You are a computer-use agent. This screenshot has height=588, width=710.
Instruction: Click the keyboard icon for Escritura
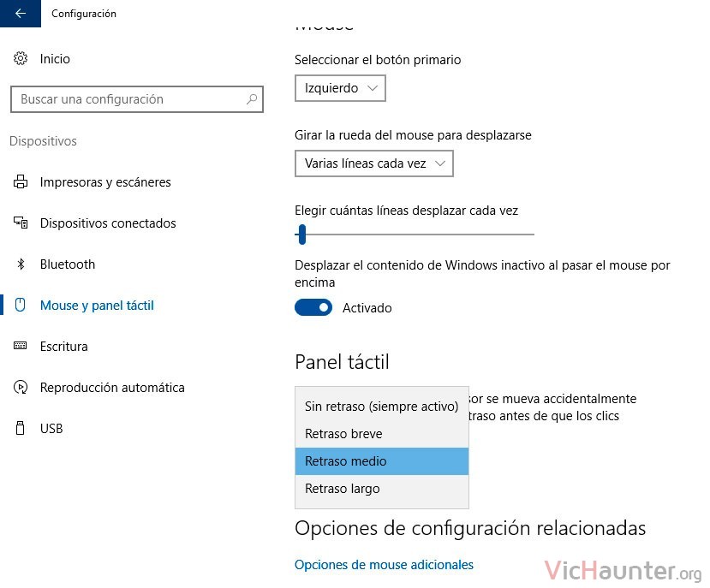coord(21,346)
